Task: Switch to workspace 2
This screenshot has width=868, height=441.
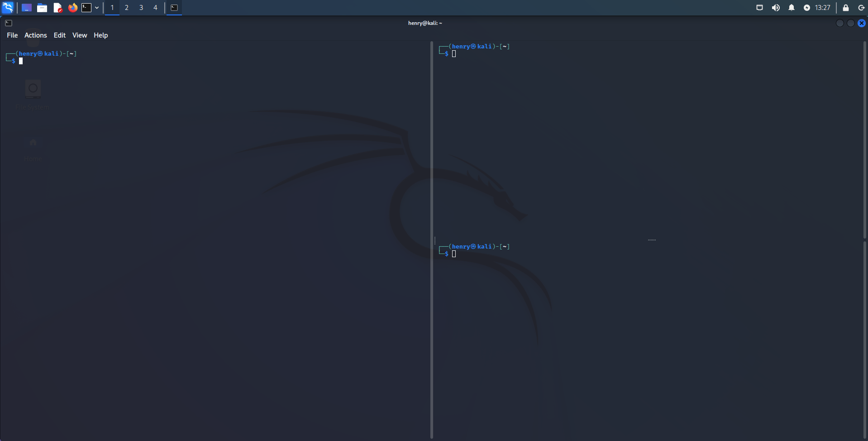Action: click(127, 8)
